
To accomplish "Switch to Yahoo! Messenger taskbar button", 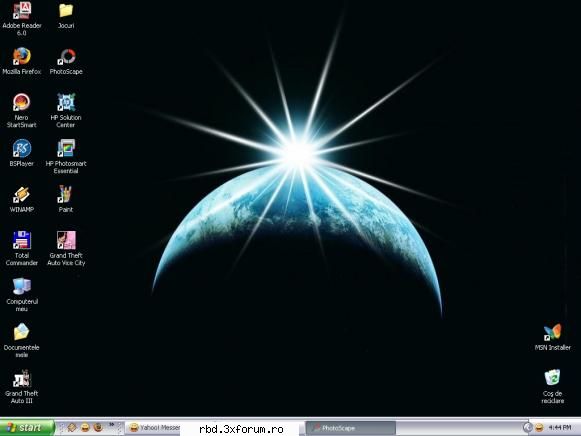I will tap(153, 428).
